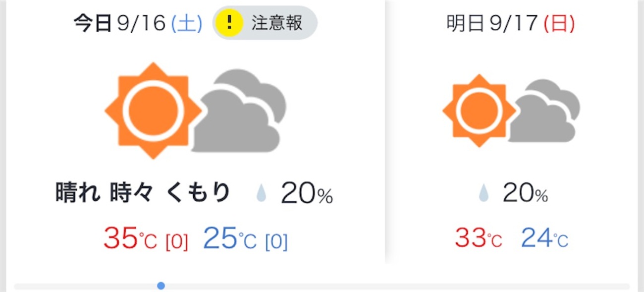Click the yellow exclamation warning icon
The image size is (644, 292).
point(228,23)
